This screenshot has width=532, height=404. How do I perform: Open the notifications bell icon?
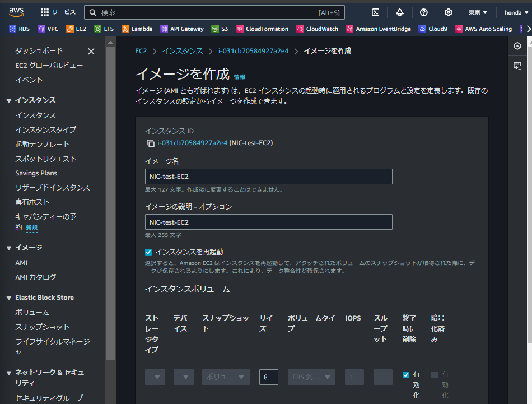400,12
